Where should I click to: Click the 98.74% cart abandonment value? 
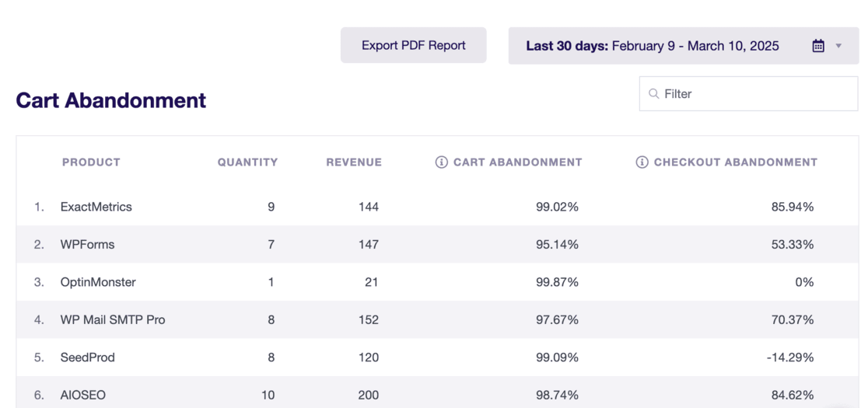557,395
